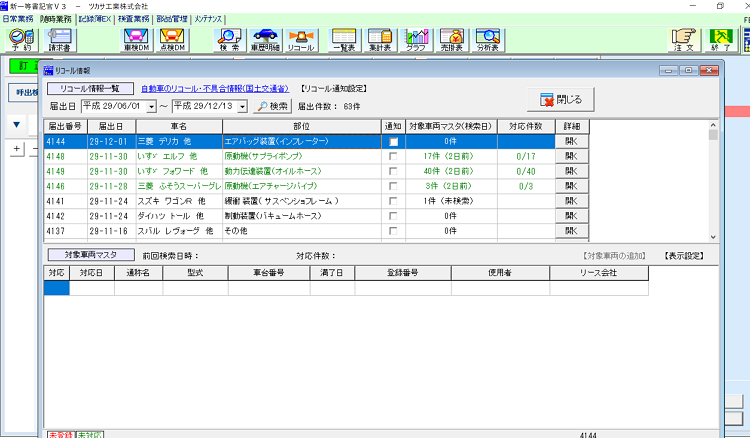Click the 訂正 green button in background

point(24,66)
